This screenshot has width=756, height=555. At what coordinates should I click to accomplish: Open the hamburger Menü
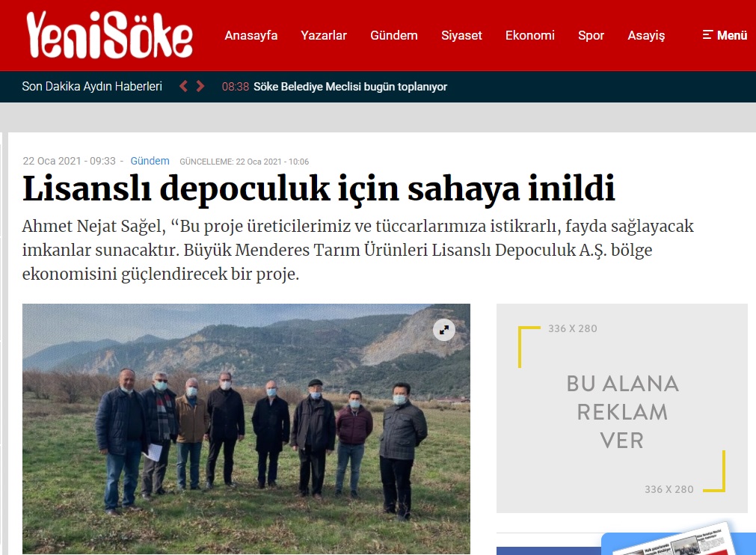coord(725,35)
